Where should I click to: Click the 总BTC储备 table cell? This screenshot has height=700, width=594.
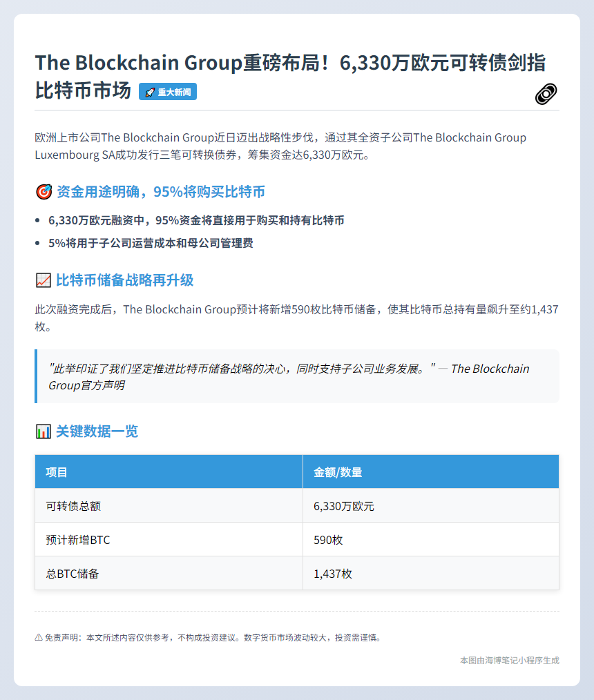click(169, 574)
